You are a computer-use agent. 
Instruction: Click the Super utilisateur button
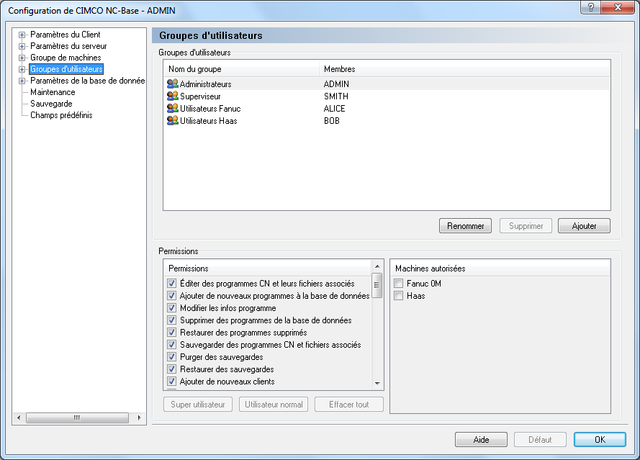[x=198, y=404]
